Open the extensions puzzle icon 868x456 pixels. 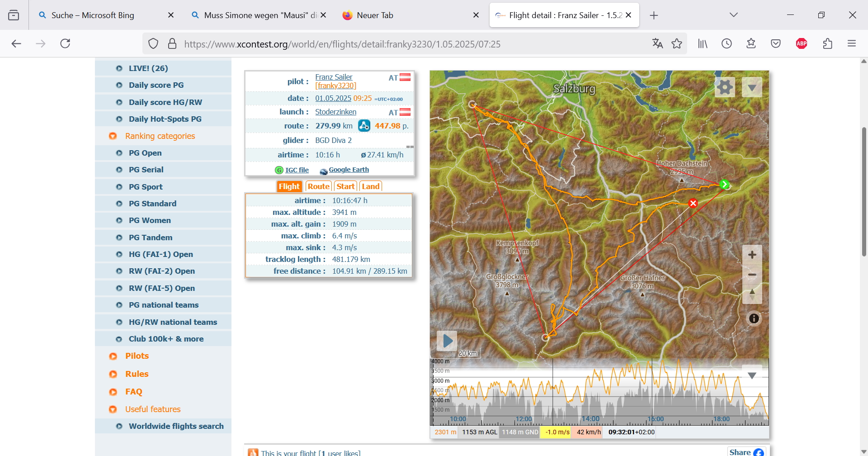827,43
